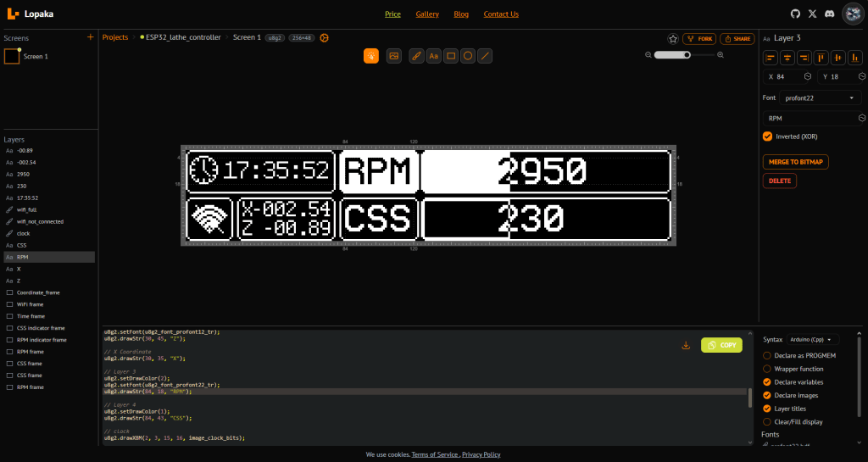Open the Syntax Arduino (Cpp) dropdown
The width and height of the screenshot is (868, 462).
tap(811, 339)
